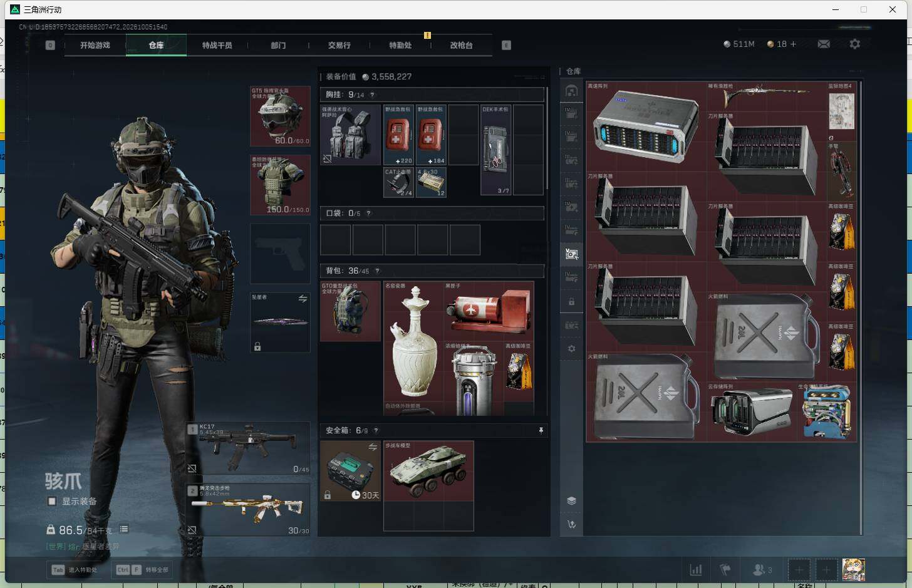Add currency with plus next to 18
This screenshot has height=588, width=912.
(x=793, y=44)
